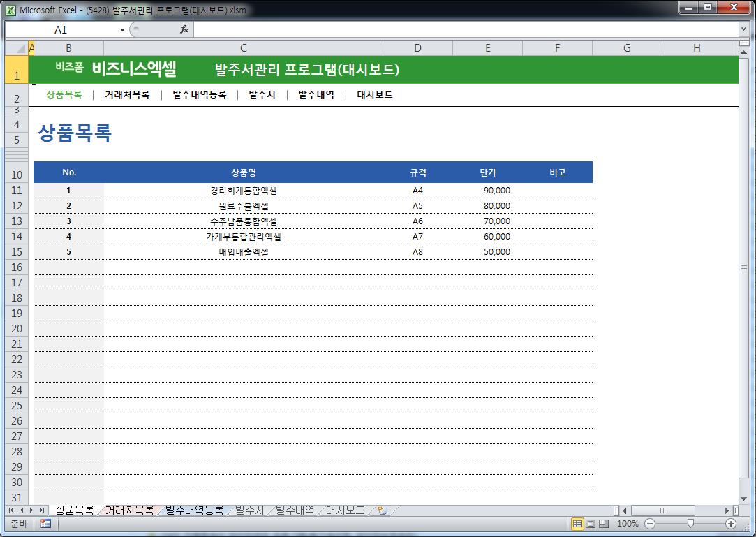The image size is (756, 537).
Task: Click the Excel application icon in title bar
Action: coord(10,10)
